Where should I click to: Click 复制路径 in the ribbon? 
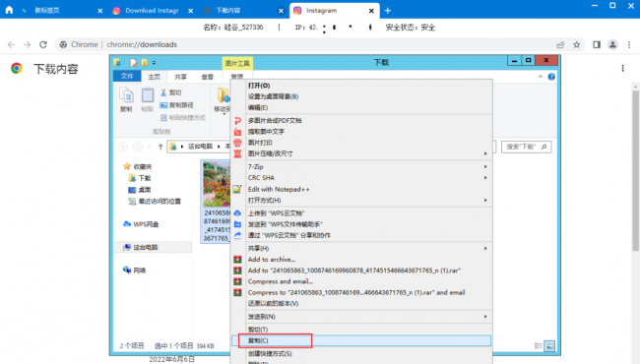pyautogui.click(x=176, y=105)
